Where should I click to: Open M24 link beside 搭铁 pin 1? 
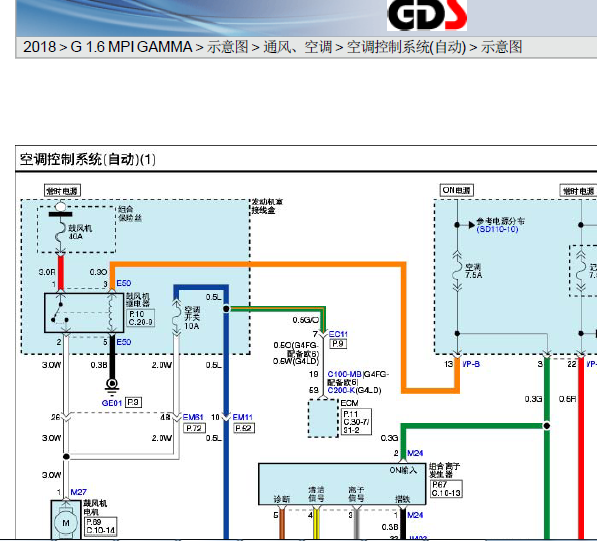click(x=415, y=515)
